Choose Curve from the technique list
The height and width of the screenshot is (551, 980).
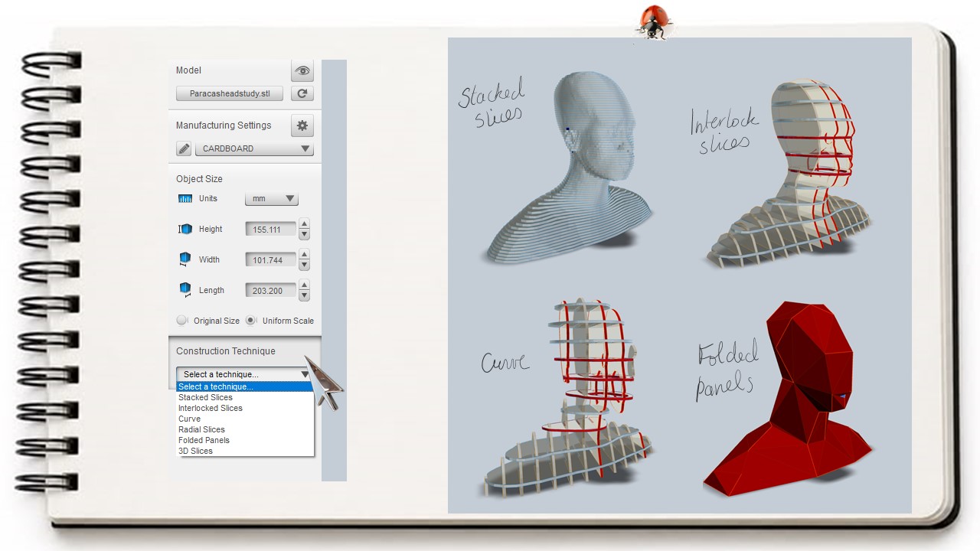coord(245,419)
